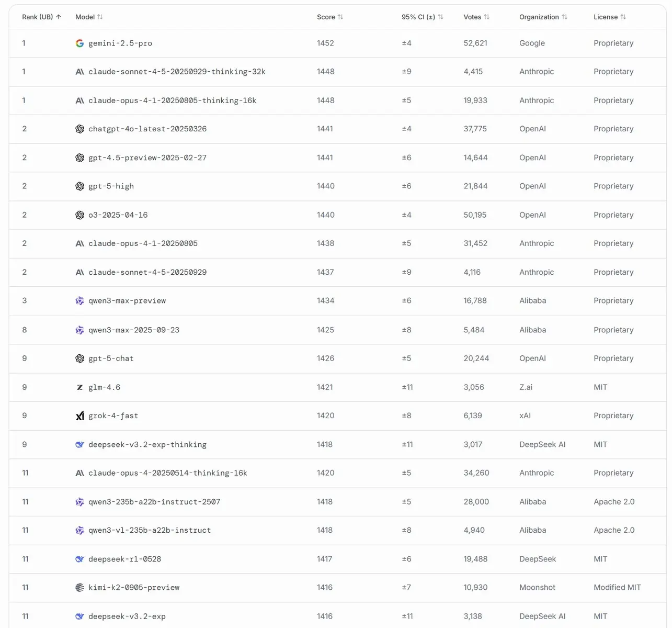
Task: Click the Anthropic logo next to claude-opus-4-1-20250805-thinking-16k
Action: click(79, 100)
